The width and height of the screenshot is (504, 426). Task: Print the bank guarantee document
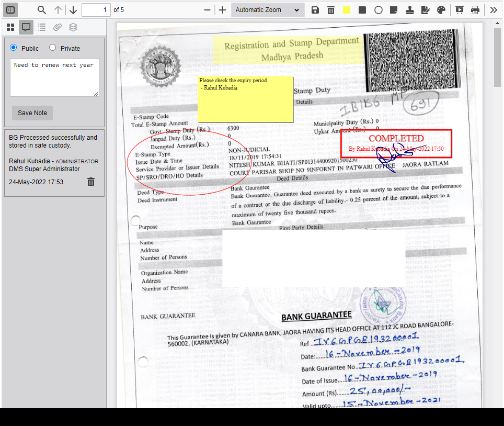pos(475,9)
